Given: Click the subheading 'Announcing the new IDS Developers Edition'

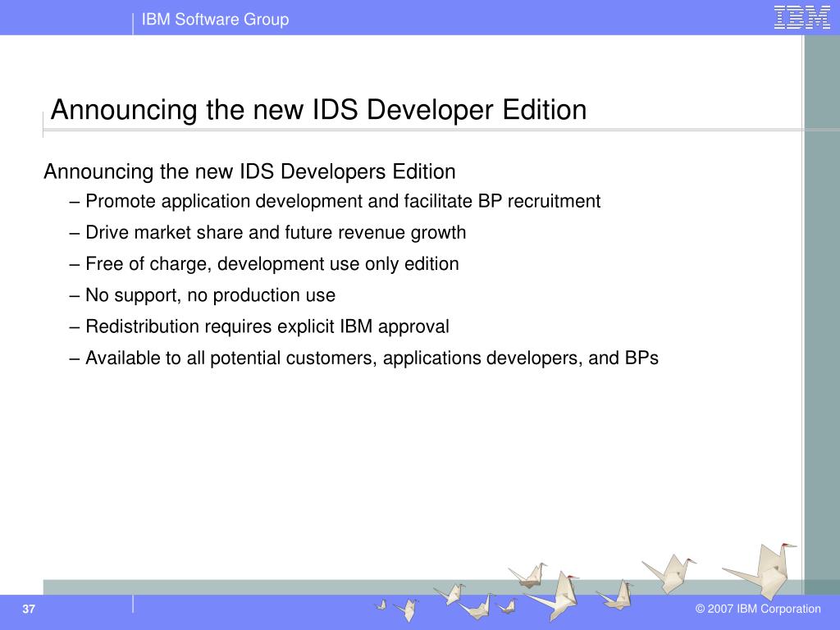Looking at the screenshot, I should point(249,171).
